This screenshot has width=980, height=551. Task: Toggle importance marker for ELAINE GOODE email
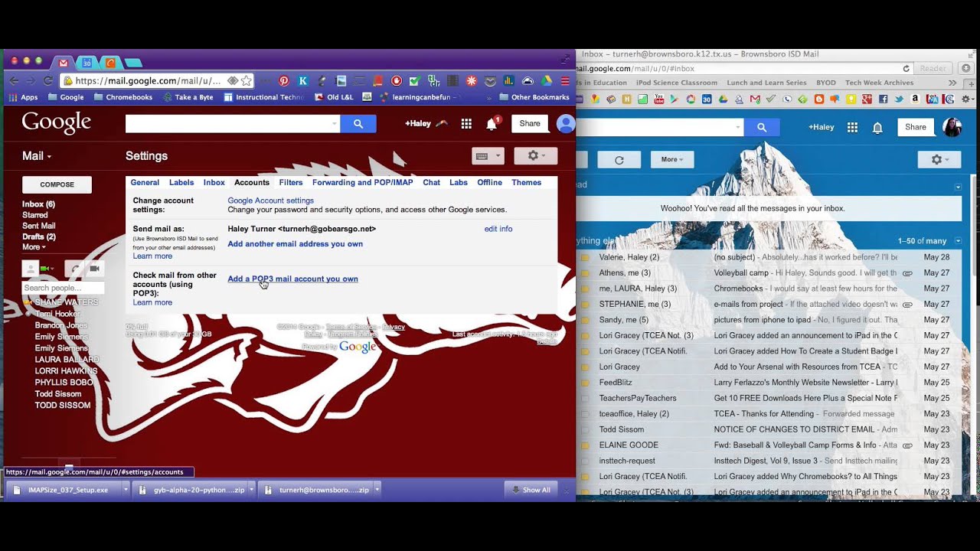coord(584,445)
